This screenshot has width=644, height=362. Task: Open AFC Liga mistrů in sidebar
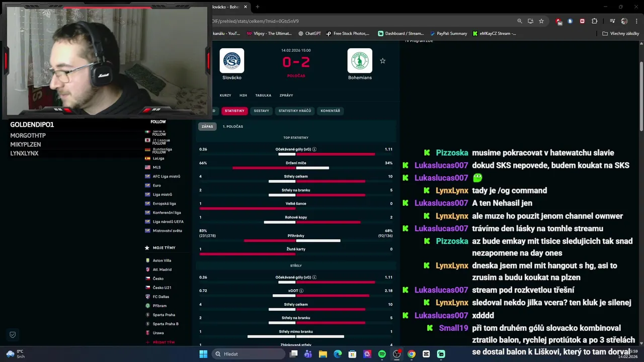(x=167, y=176)
